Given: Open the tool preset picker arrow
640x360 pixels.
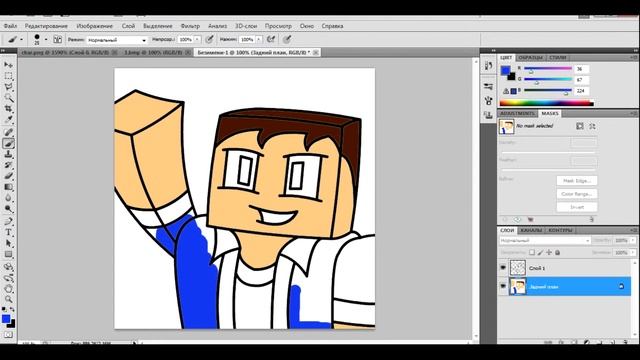Looking at the screenshot, I should point(22,40).
